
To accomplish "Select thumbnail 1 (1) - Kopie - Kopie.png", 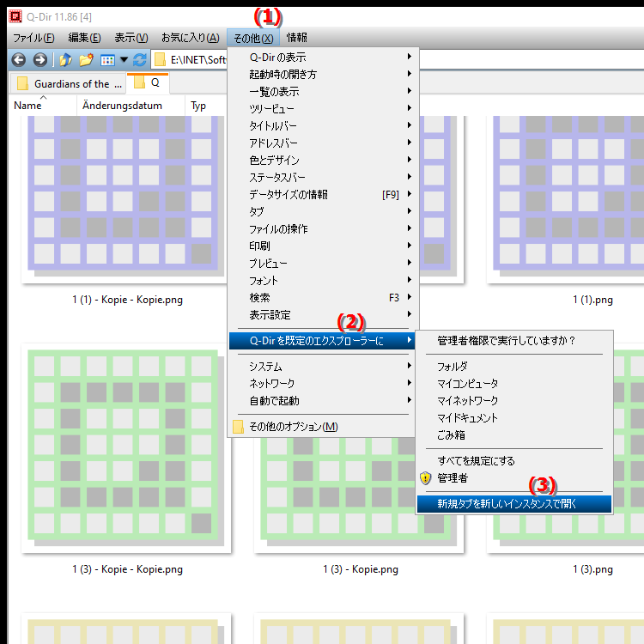I will (124, 197).
